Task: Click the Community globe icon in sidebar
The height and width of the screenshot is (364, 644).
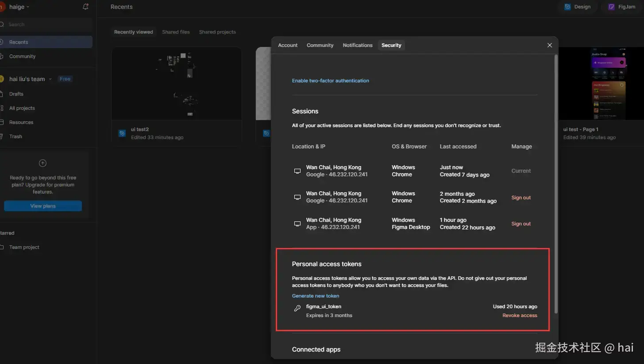Action: (2, 56)
